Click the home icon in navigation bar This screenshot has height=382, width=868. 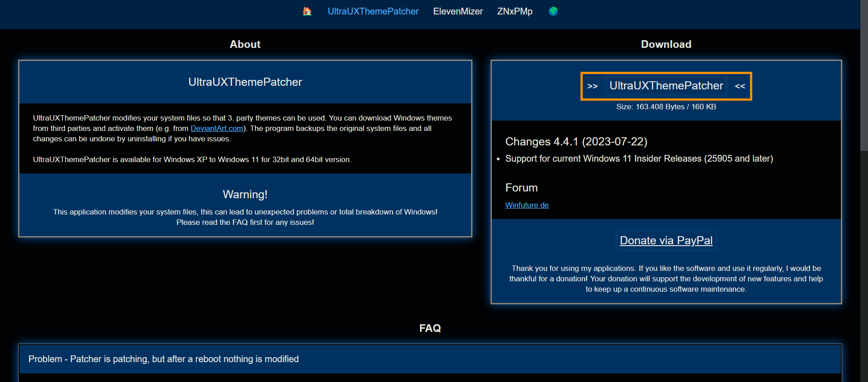coord(307,11)
